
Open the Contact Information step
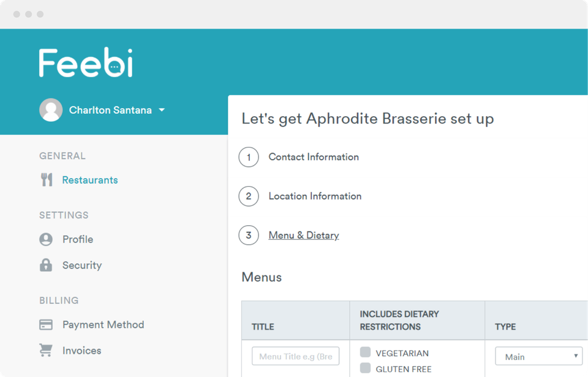point(314,157)
